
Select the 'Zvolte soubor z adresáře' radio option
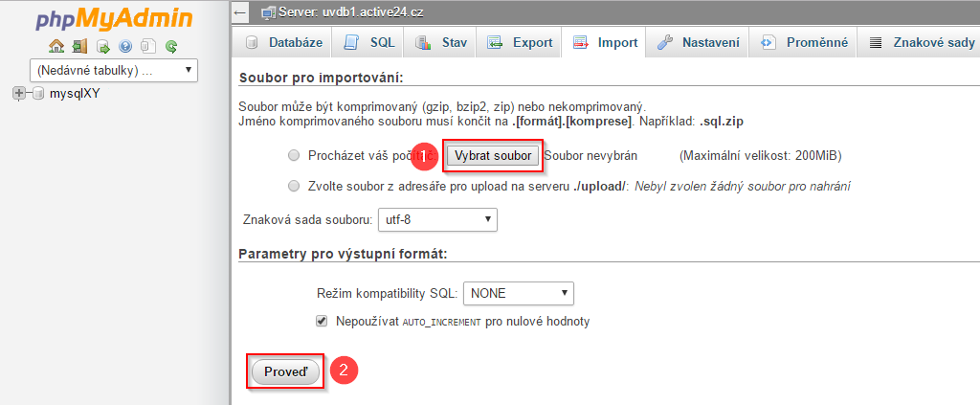click(294, 186)
